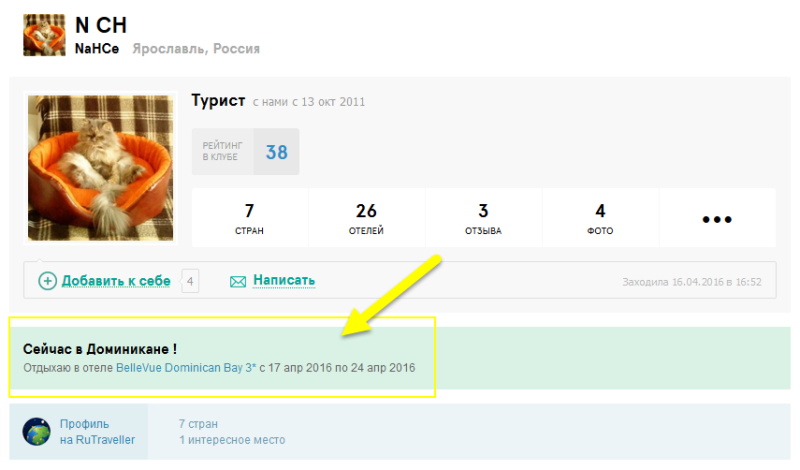Open the BelleVue Dominican Bay 3* hotel link

click(x=186, y=368)
